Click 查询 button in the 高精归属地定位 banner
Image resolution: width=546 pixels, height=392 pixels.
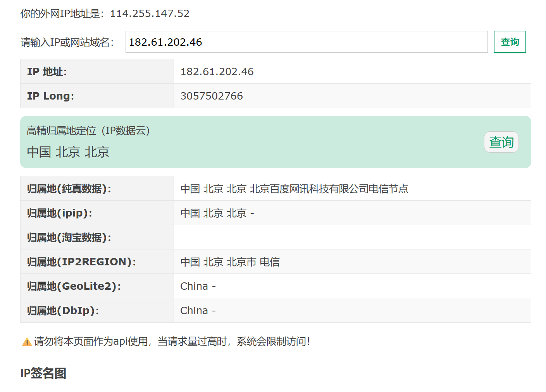click(x=501, y=142)
